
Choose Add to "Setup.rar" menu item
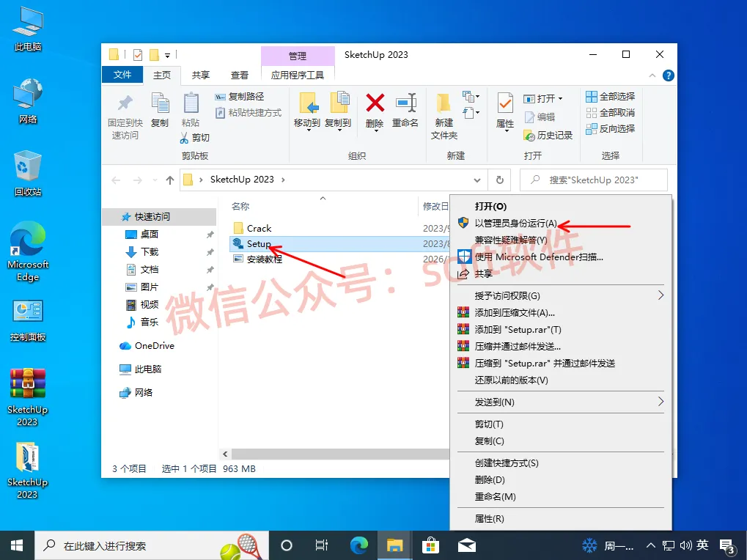518,330
